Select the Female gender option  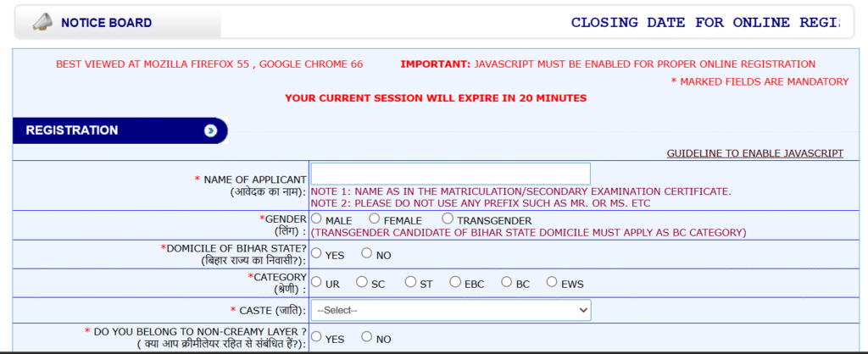pyautogui.click(x=375, y=219)
